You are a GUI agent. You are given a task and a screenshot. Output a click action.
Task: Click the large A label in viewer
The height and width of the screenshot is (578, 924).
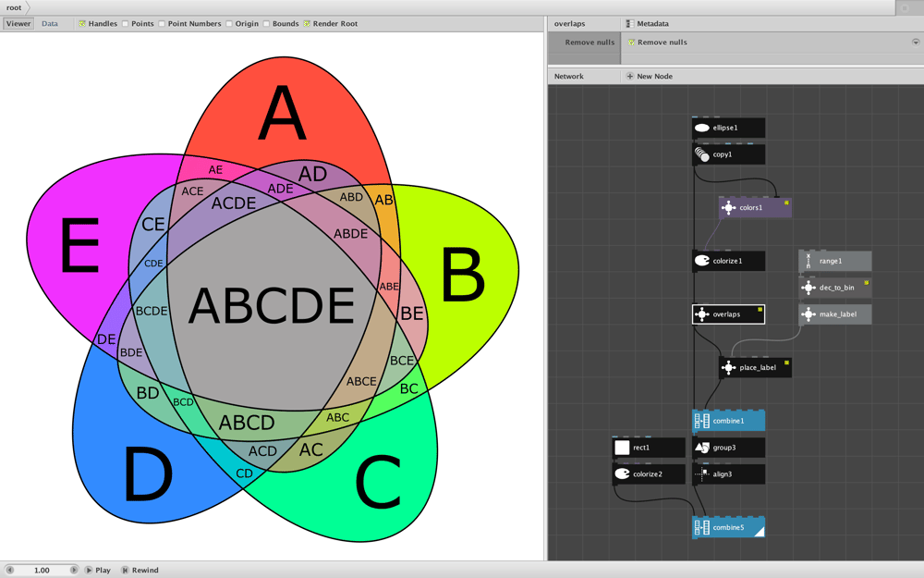click(282, 113)
